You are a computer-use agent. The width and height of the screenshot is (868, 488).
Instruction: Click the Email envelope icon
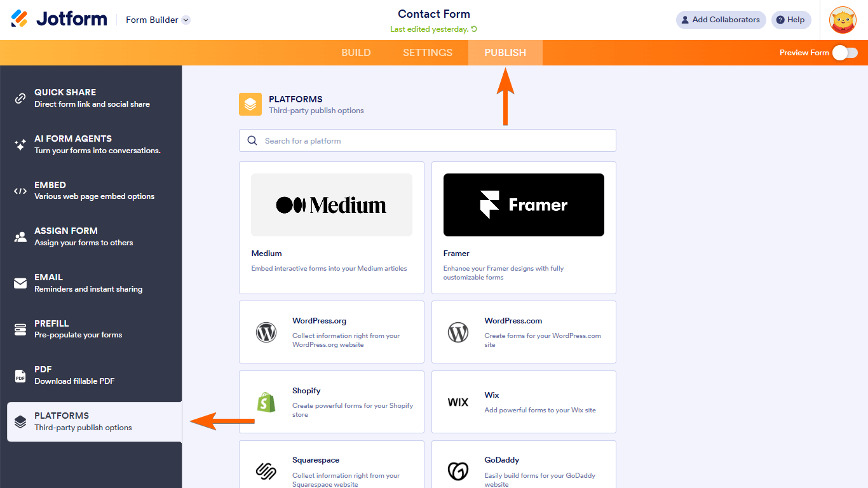20,283
